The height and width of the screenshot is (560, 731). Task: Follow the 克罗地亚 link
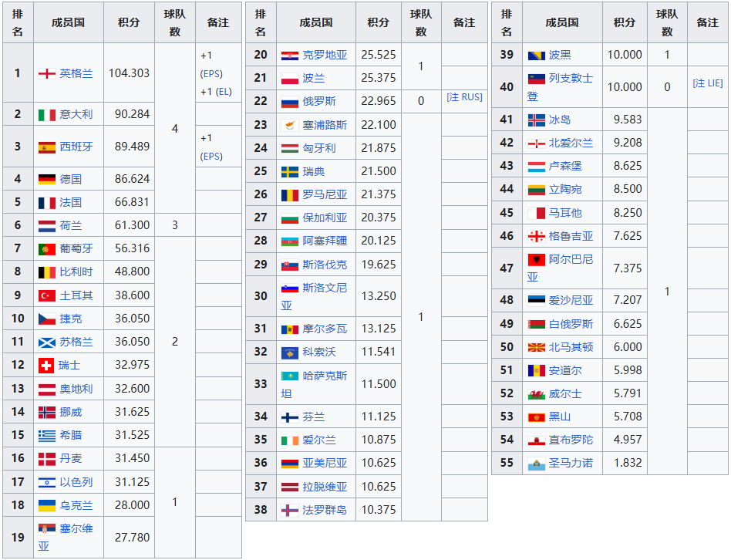click(x=325, y=55)
